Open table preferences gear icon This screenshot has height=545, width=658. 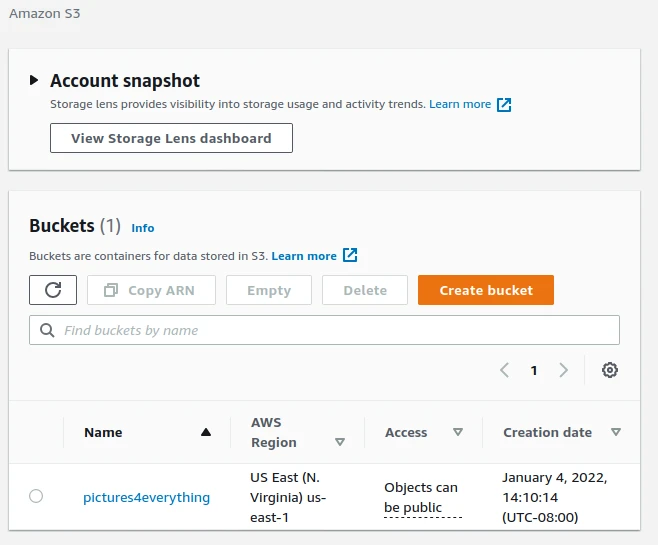[610, 370]
